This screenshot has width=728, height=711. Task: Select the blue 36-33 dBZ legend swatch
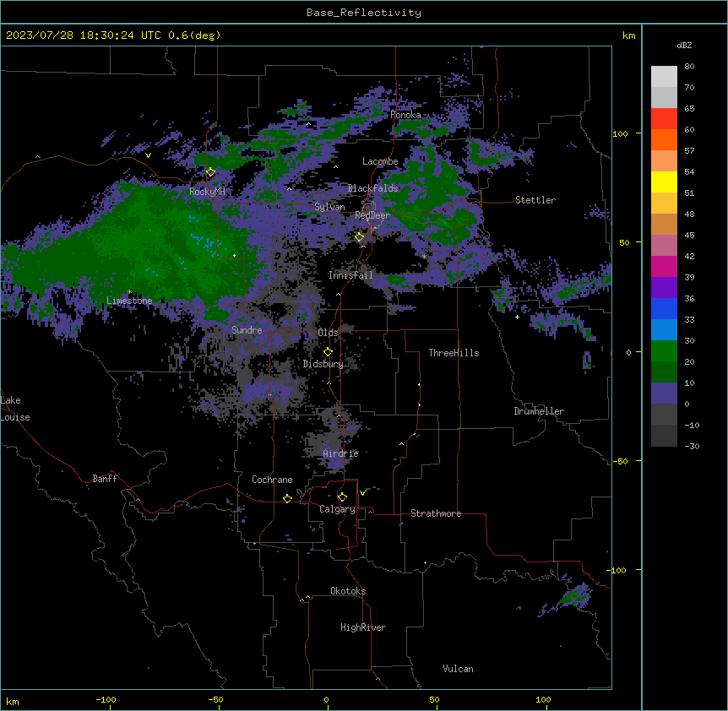(664, 308)
